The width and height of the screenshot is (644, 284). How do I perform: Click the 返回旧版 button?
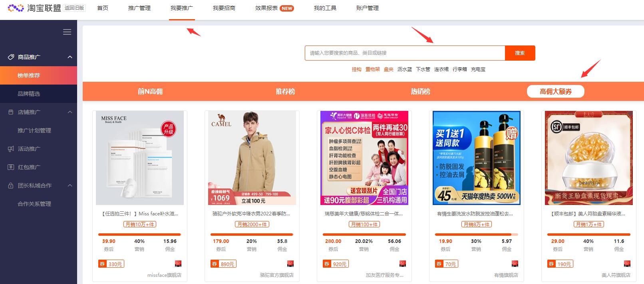pyautogui.click(x=74, y=8)
